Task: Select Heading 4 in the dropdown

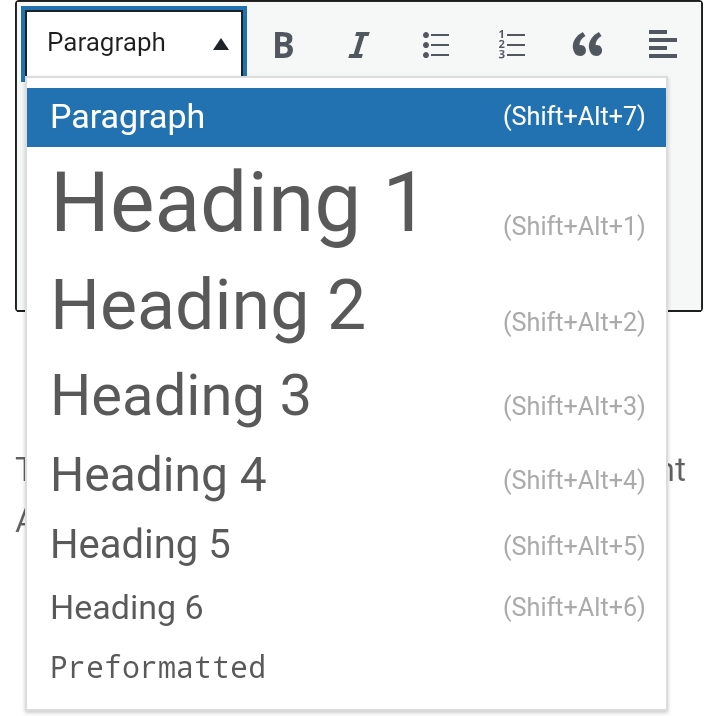Action: tap(159, 474)
